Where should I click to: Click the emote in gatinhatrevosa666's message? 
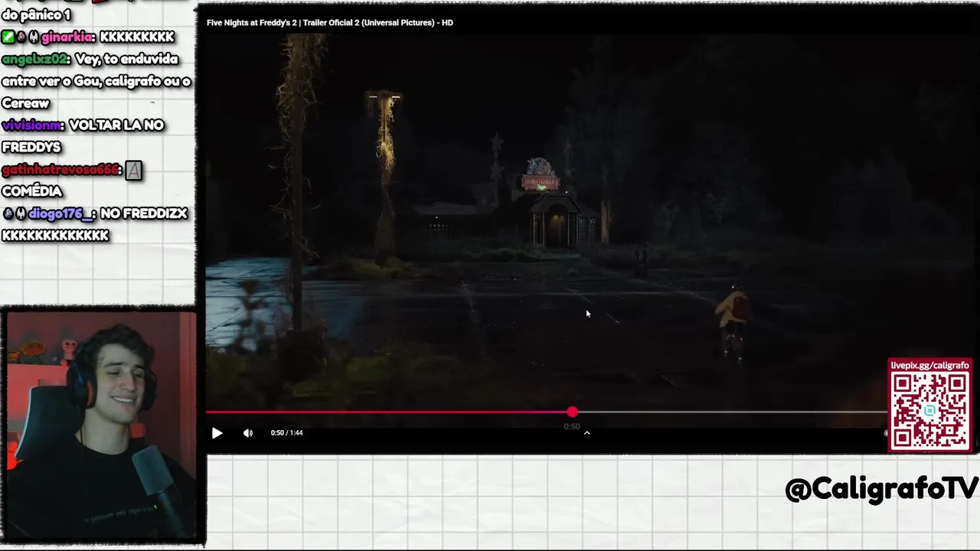coord(133,170)
